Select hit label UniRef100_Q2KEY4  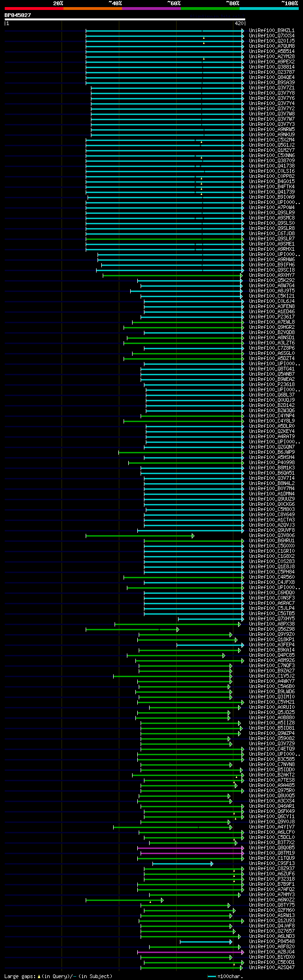click(272, 431)
